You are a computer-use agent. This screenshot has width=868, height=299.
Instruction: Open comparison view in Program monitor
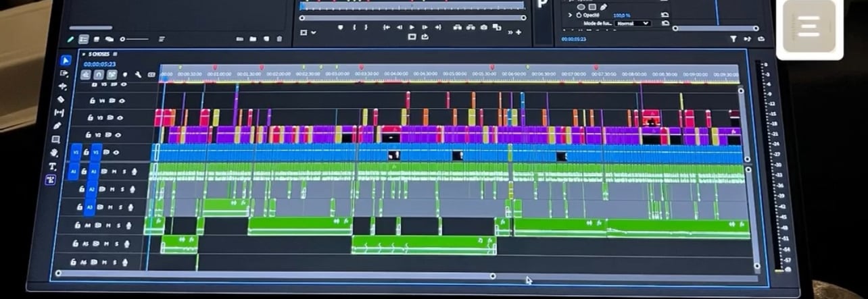coord(497,27)
